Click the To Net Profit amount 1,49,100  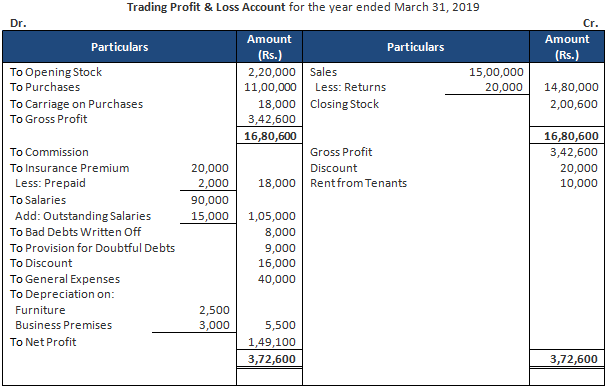click(x=272, y=342)
